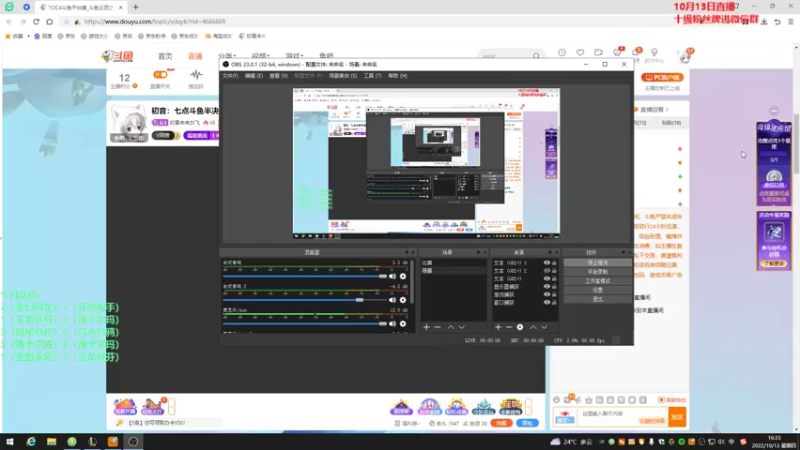Click the start recording button in OBS controls
Viewport: 800px width, 450px height.
pos(597,272)
